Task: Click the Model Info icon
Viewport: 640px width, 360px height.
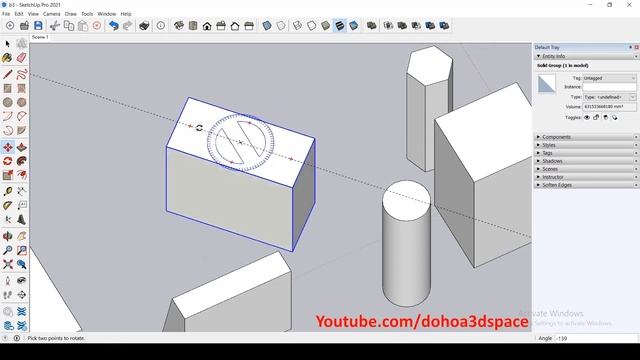Action: point(161,26)
